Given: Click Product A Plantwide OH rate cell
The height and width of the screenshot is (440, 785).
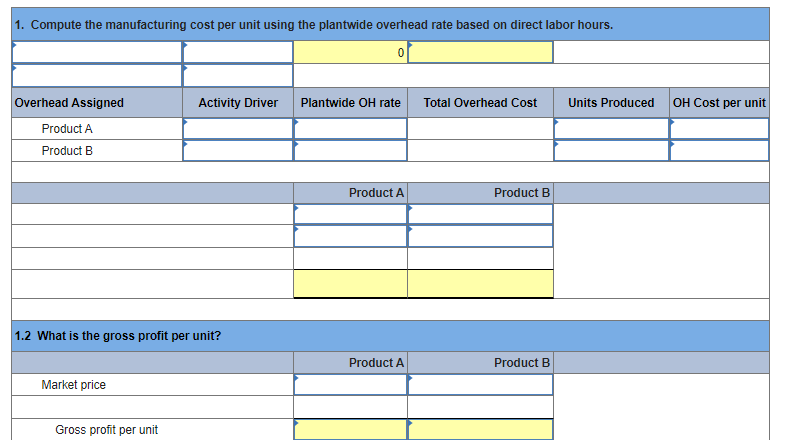Looking at the screenshot, I should coord(350,129).
